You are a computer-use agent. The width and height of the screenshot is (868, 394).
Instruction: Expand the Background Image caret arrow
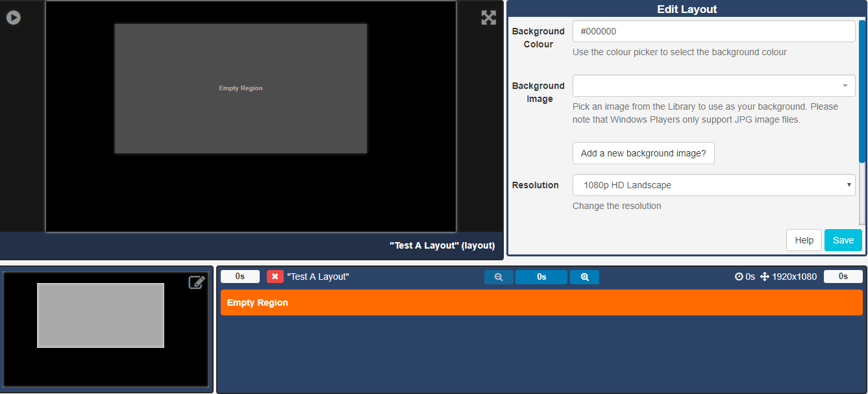[x=845, y=85]
